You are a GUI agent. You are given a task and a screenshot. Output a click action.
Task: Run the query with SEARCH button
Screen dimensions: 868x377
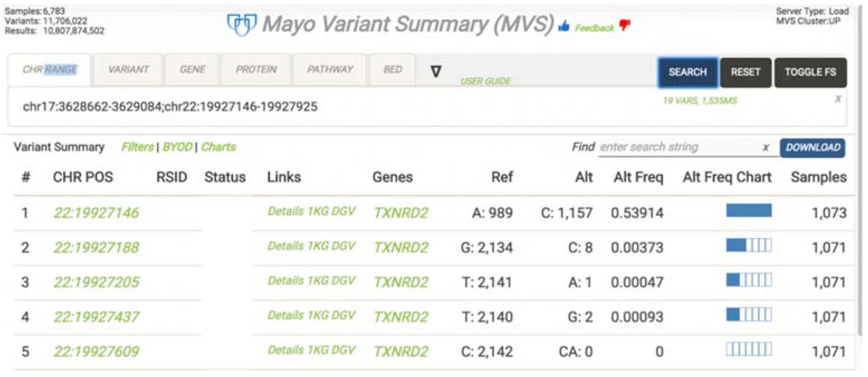pyautogui.click(x=687, y=72)
